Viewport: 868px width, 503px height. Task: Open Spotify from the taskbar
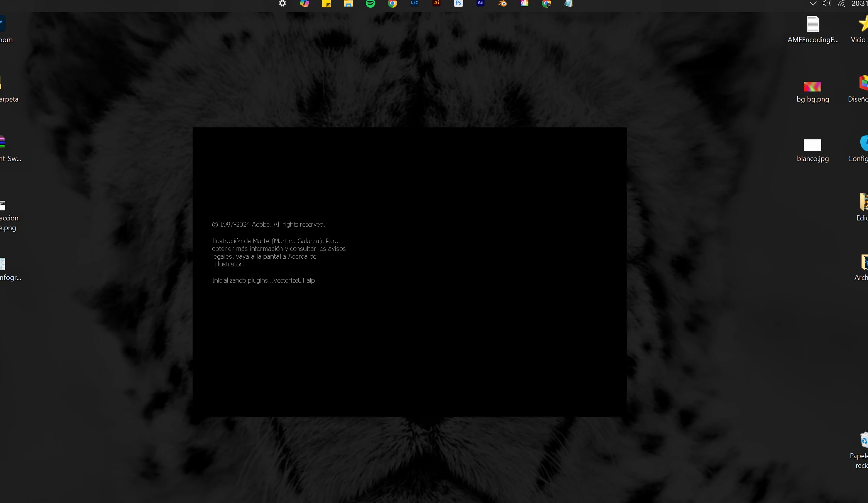[x=371, y=3]
